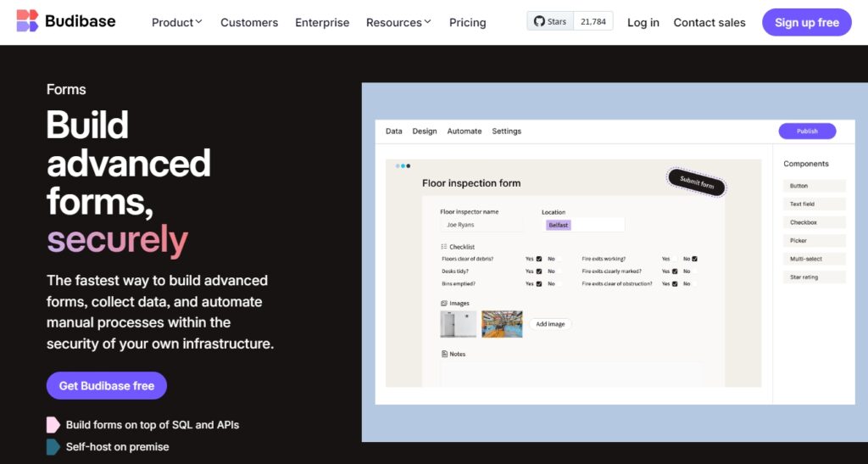The width and height of the screenshot is (868, 464).
Task: Click the Contact sales link
Action: pos(709,23)
